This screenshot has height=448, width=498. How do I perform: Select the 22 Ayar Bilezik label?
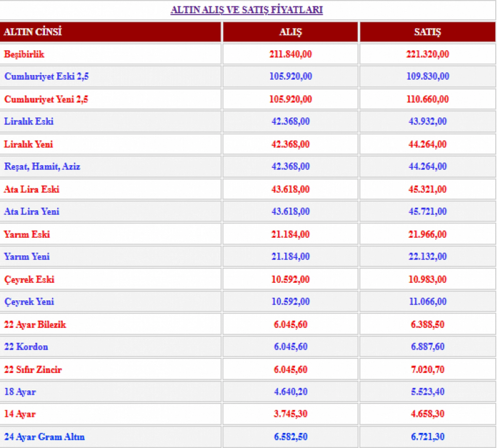point(35,324)
